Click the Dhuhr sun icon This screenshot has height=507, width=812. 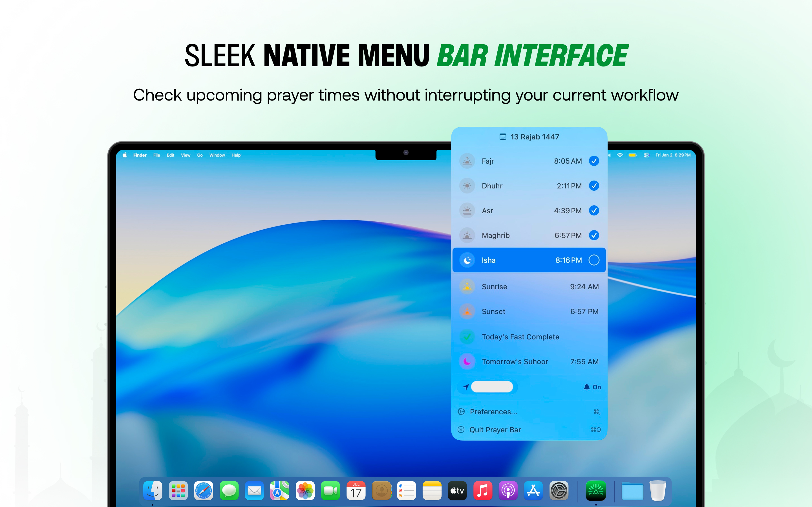[467, 186]
